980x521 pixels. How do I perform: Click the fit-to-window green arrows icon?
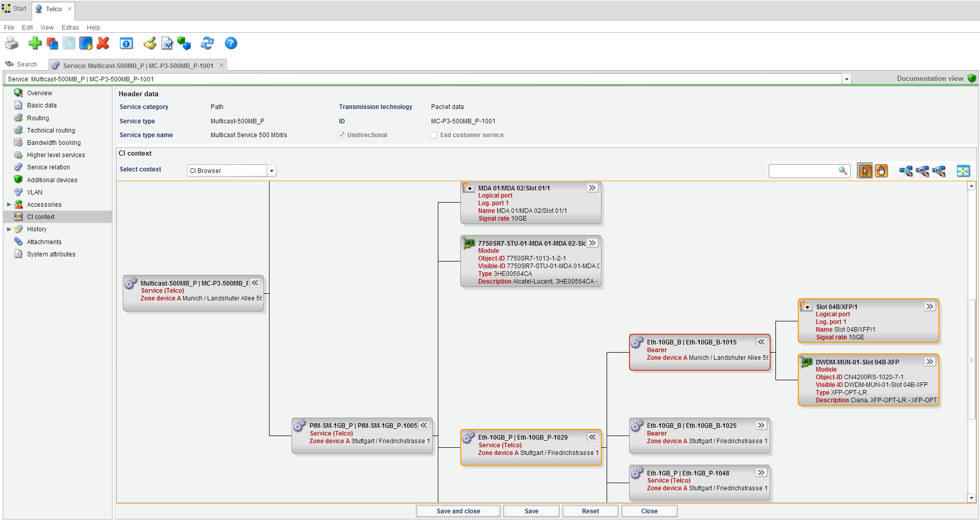pyautogui.click(x=963, y=171)
